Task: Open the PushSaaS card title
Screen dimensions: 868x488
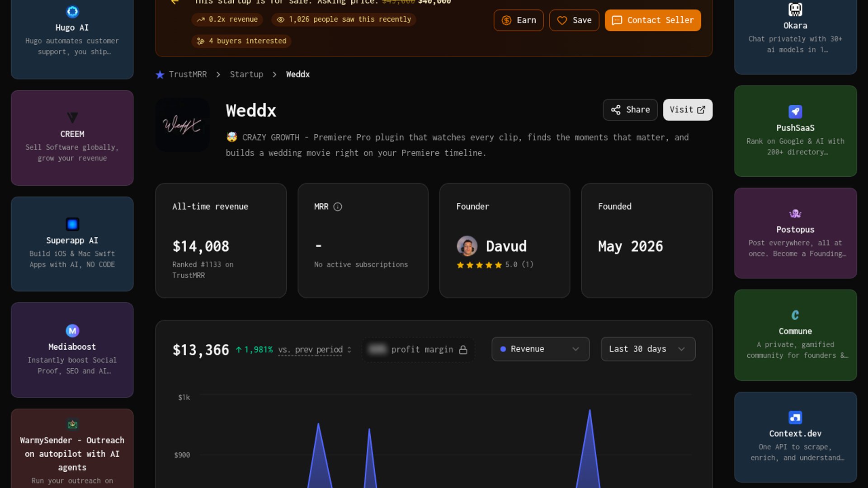Action: point(795,128)
